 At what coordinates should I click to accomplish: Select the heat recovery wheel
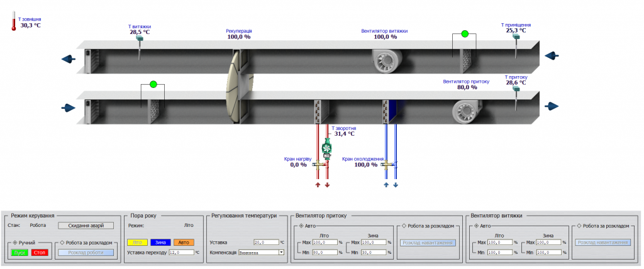point(237,86)
